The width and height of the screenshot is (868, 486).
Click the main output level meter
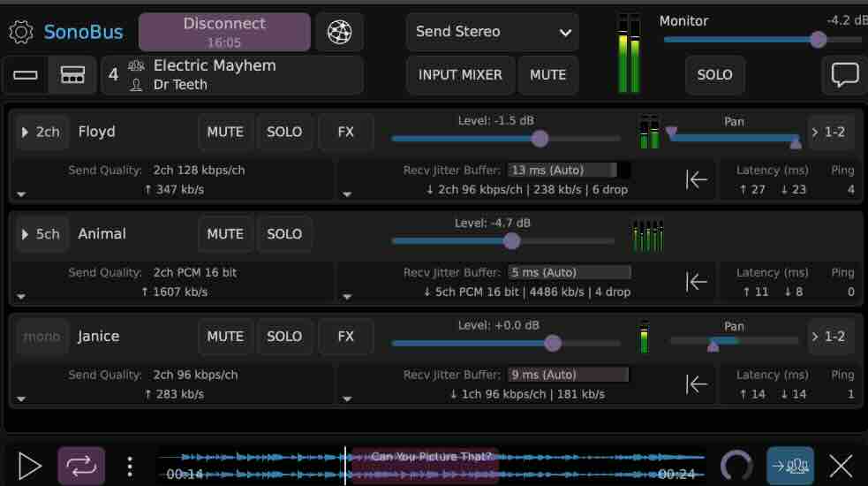(x=629, y=53)
